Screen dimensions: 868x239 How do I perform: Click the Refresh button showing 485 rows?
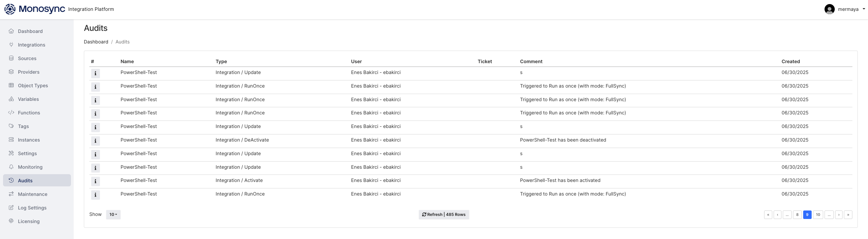point(444,215)
